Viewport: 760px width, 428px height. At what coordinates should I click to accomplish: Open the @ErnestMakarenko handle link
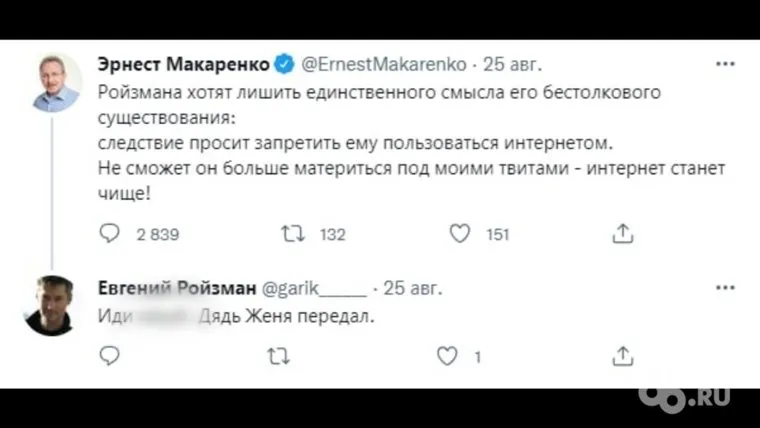click(384, 65)
